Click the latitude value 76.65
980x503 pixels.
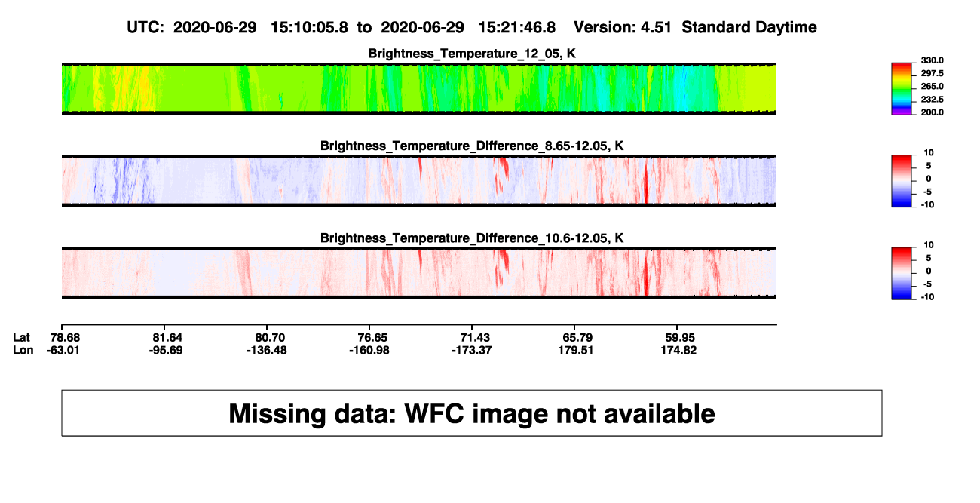click(x=372, y=337)
